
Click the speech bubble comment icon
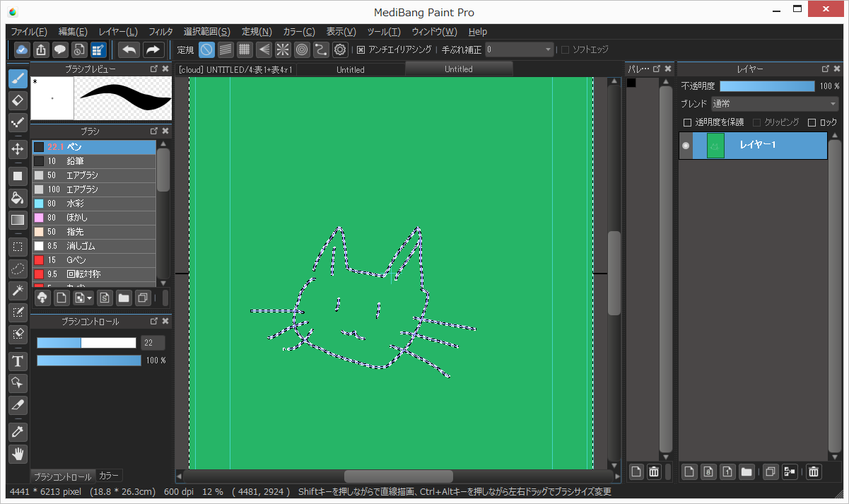coord(60,49)
